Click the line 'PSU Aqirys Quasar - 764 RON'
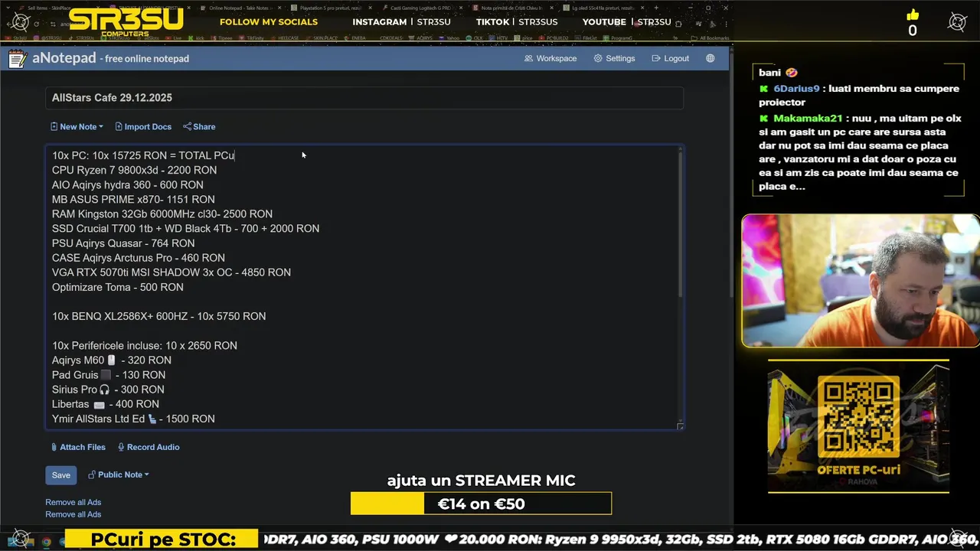The height and width of the screenshot is (551, 980). pyautogui.click(x=123, y=243)
